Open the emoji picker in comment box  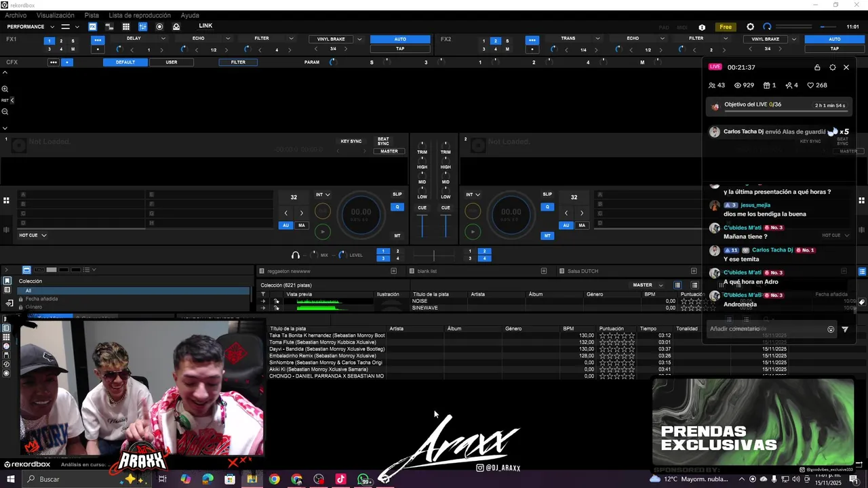[831, 329]
